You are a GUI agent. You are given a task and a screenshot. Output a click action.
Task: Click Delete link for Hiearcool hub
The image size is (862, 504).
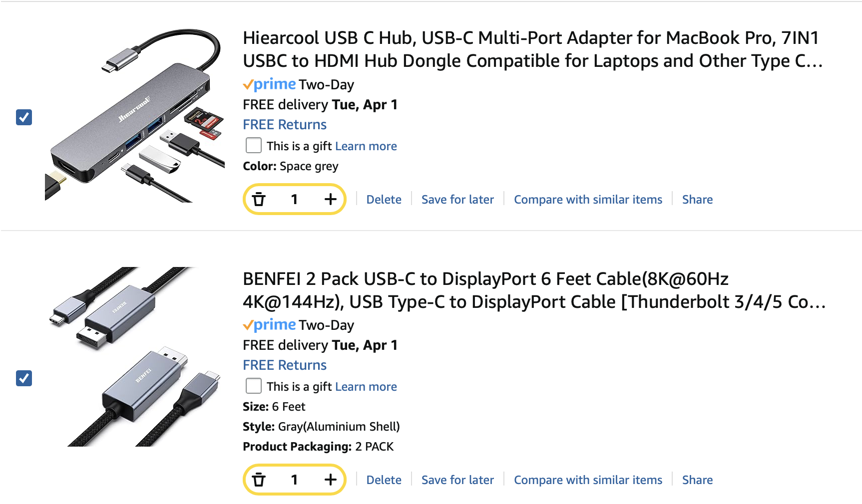tap(384, 200)
